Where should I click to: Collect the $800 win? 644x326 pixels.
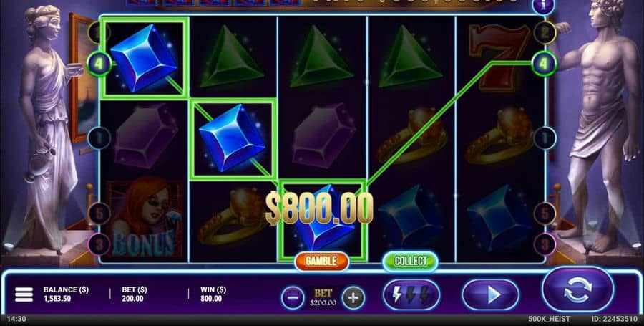click(410, 261)
